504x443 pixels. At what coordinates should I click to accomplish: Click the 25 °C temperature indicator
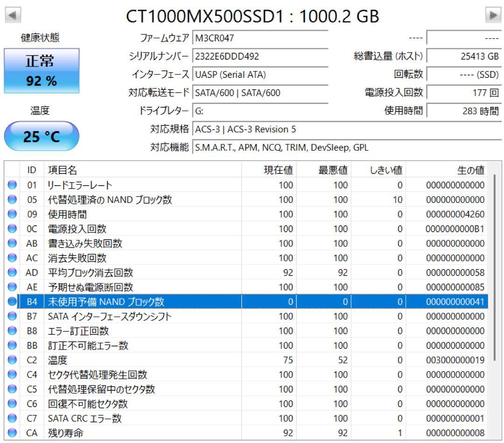[42, 136]
